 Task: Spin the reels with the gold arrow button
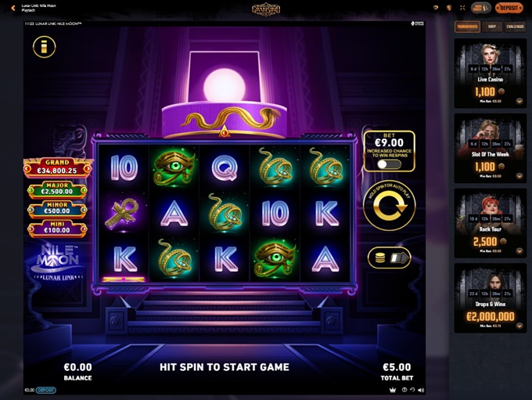coord(390,206)
